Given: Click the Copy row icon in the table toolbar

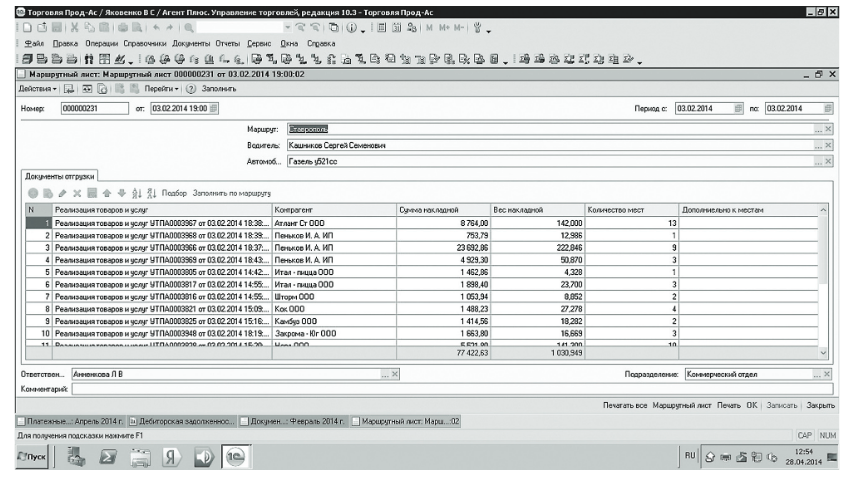Looking at the screenshot, I should [x=48, y=193].
